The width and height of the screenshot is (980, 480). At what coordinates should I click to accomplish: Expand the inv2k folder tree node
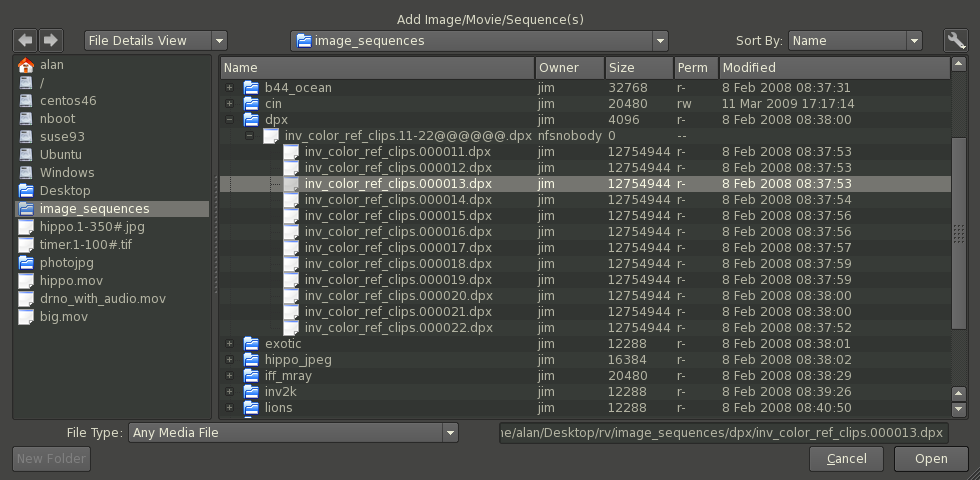tap(229, 392)
